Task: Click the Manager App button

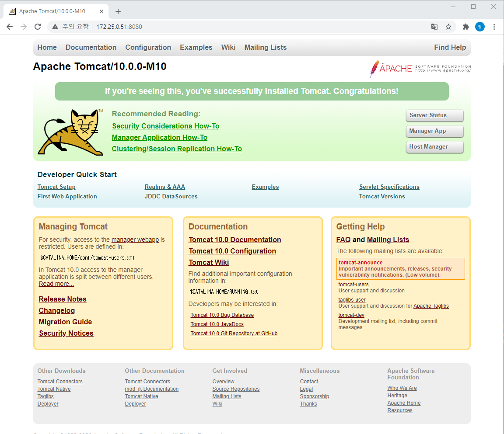Action: [434, 131]
